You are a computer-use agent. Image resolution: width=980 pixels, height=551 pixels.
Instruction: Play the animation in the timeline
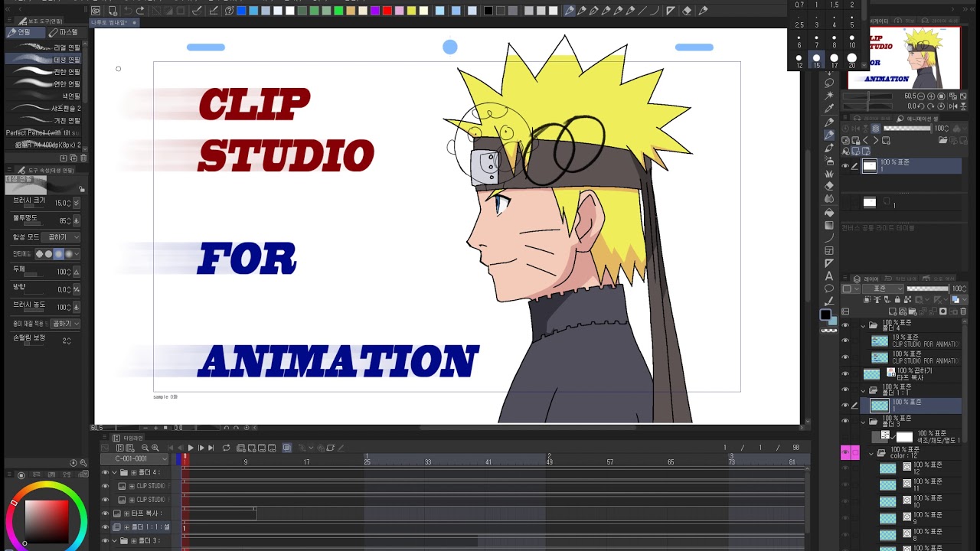click(191, 448)
